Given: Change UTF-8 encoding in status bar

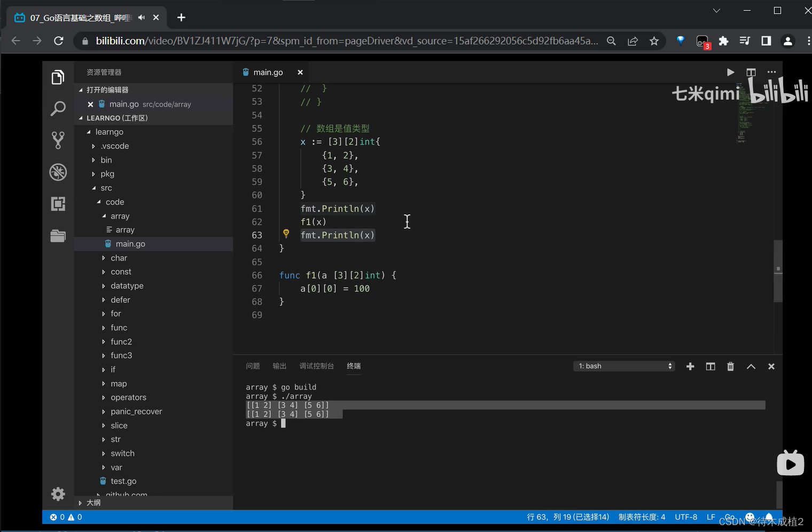Looking at the screenshot, I should coord(686,517).
